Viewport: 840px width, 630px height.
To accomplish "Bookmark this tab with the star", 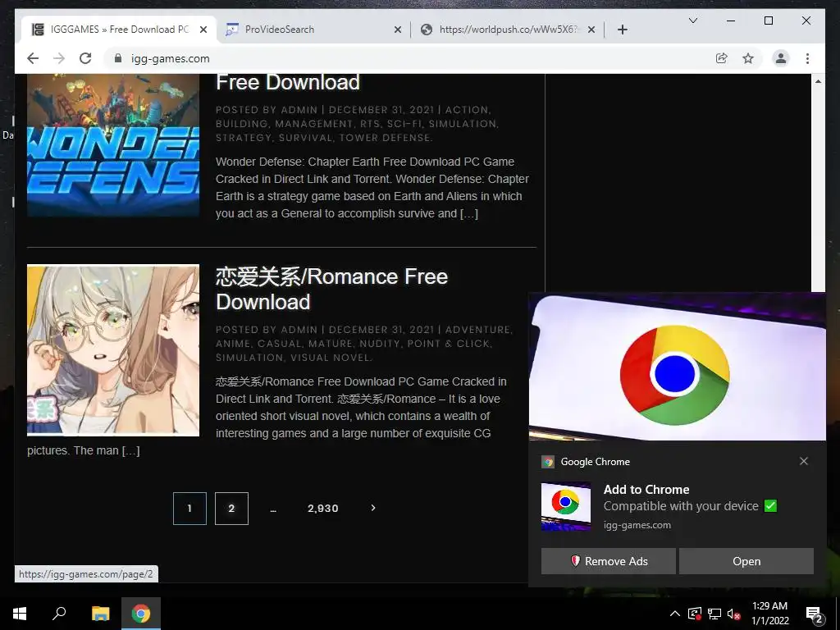I will pyautogui.click(x=748, y=58).
